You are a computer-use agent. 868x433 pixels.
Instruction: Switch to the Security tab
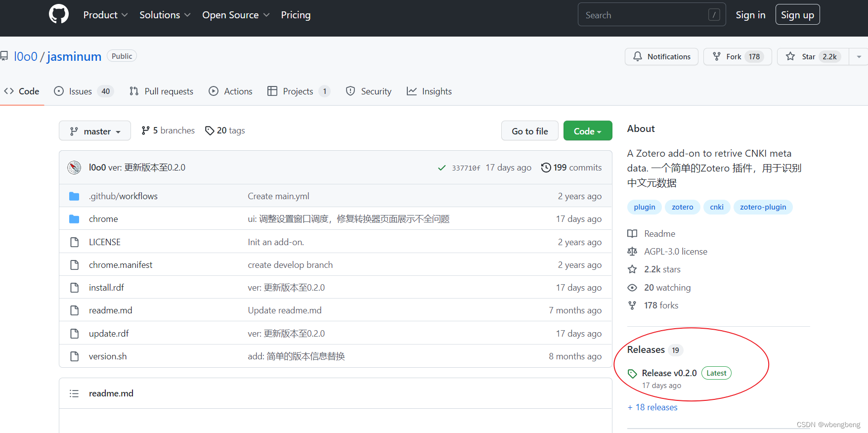point(368,91)
